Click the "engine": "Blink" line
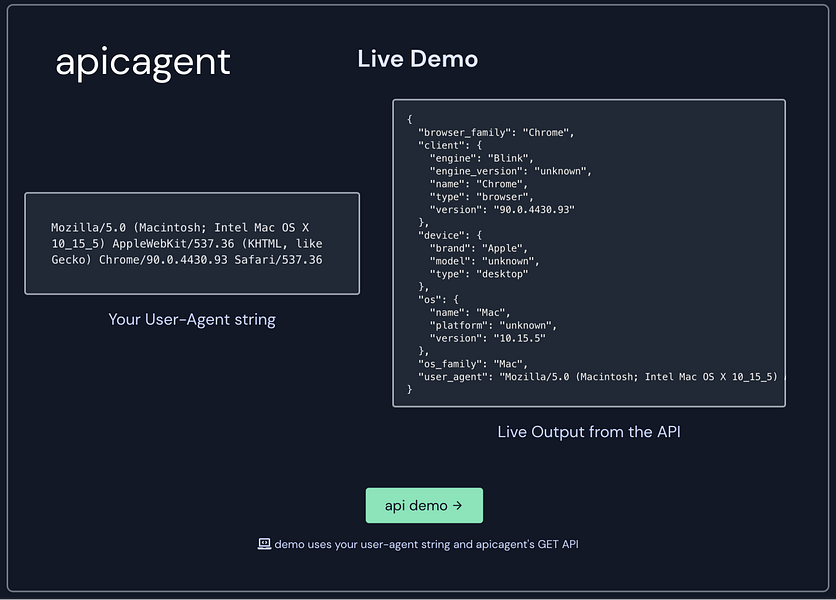The image size is (836, 600). pyautogui.click(x=481, y=158)
